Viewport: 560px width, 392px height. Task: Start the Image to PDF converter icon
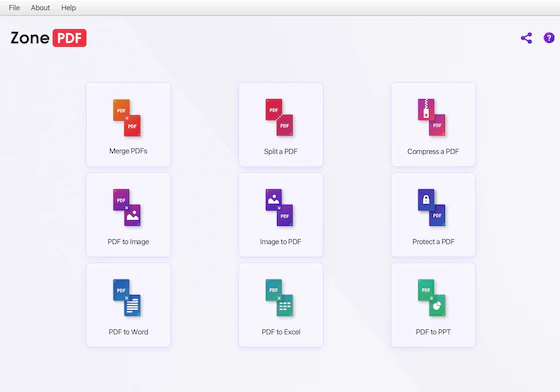279,208
